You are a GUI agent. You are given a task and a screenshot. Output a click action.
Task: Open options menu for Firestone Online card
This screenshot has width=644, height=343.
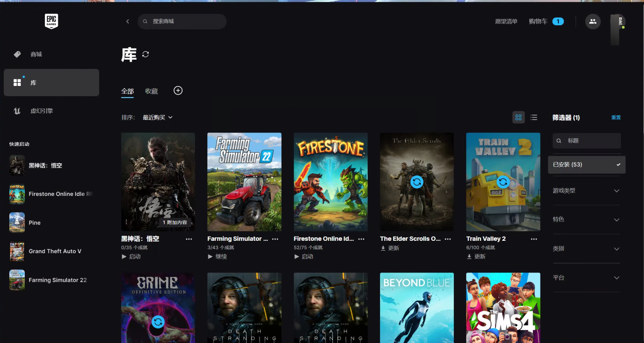click(x=361, y=239)
